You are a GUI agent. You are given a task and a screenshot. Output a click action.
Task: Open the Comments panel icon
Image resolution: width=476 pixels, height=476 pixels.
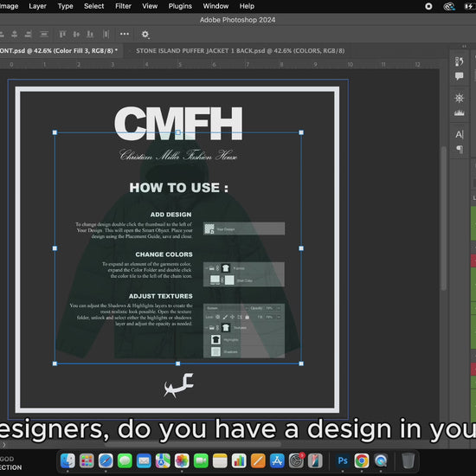(459, 76)
